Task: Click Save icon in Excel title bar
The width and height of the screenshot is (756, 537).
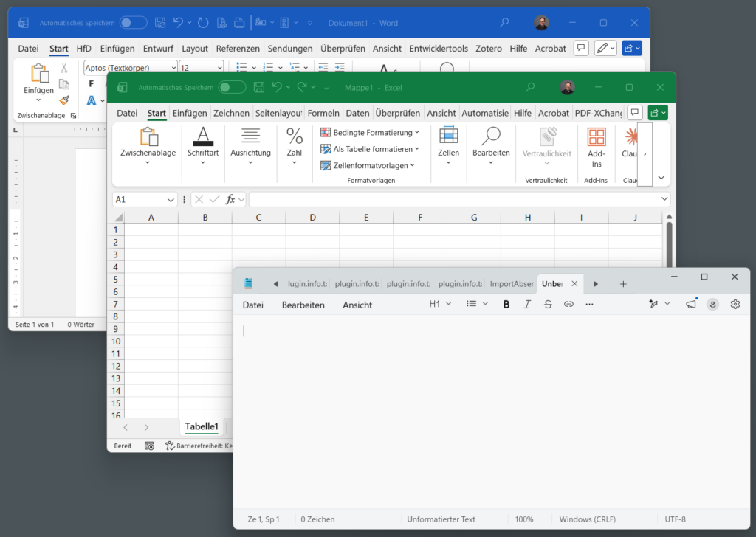Action: 259,87
